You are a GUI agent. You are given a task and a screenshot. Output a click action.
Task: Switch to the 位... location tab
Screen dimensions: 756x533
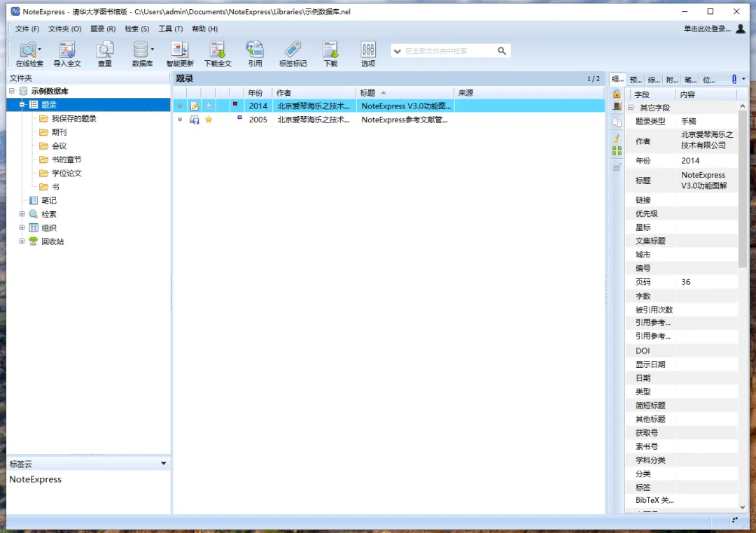tap(708, 80)
